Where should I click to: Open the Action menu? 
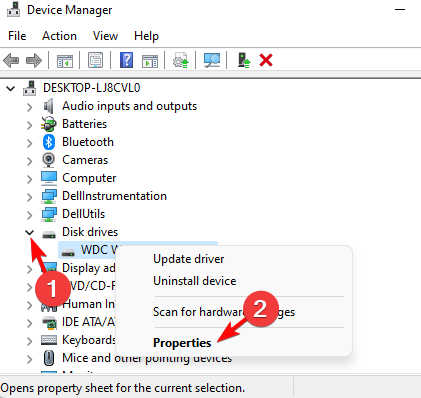tap(59, 36)
